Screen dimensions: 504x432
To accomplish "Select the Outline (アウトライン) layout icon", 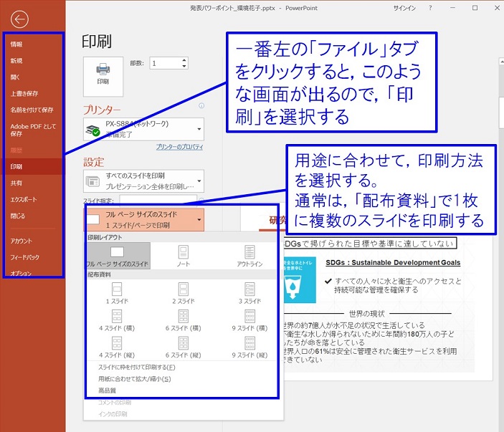I will [249, 256].
